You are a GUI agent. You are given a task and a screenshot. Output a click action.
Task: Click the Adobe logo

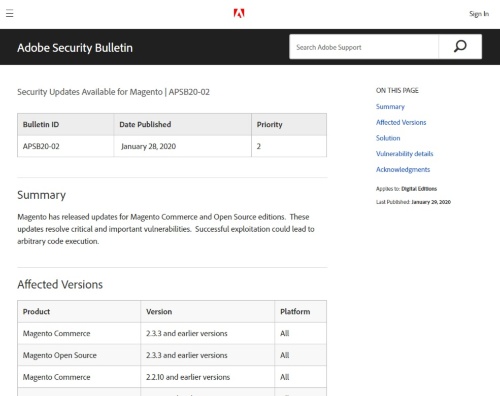[239, 13]
